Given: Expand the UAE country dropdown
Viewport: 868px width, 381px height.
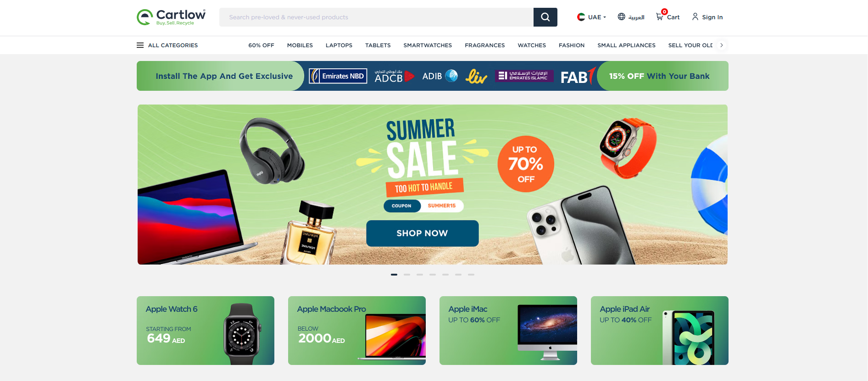Looking at the screenshot, I should coord(591,17).
